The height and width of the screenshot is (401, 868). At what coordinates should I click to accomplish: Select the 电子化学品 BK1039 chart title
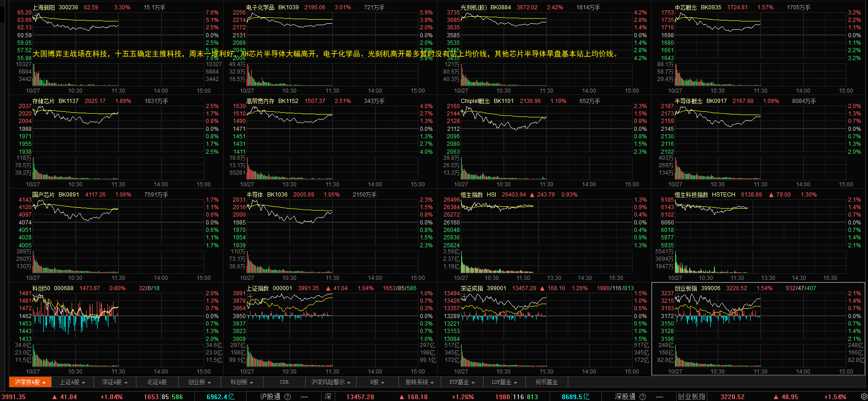[272, 7]
